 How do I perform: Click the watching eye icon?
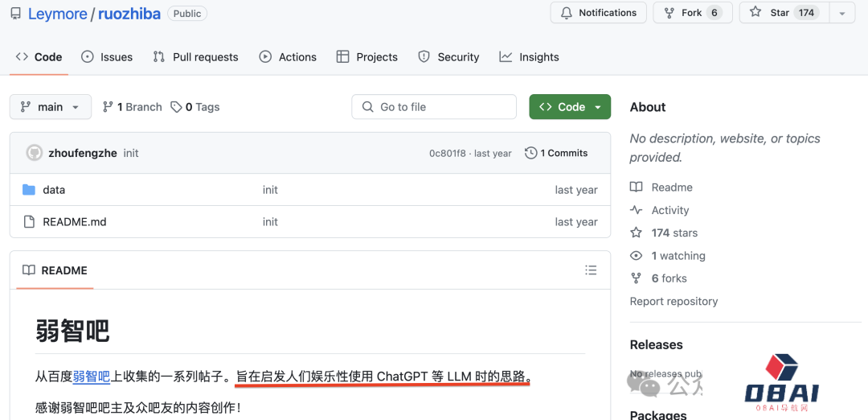(637, 256)
